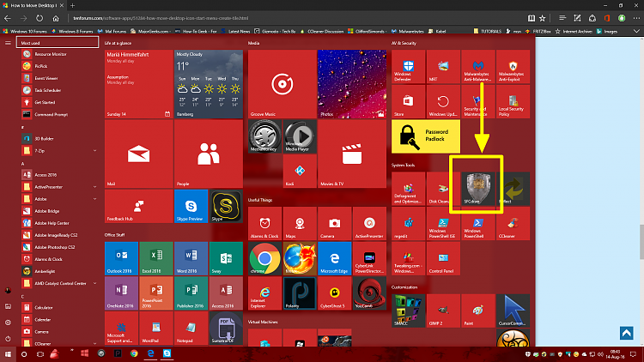644x362 pixels.
Task: Open the Publisher 2016 tile
Action: [x=191, y=293]
